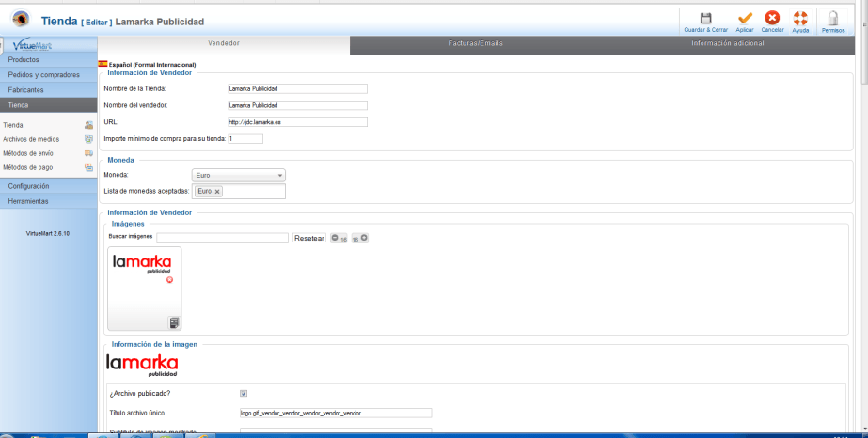
Task: Switch to the Facturas/Emails tab
Action: (x=476, y=43)
